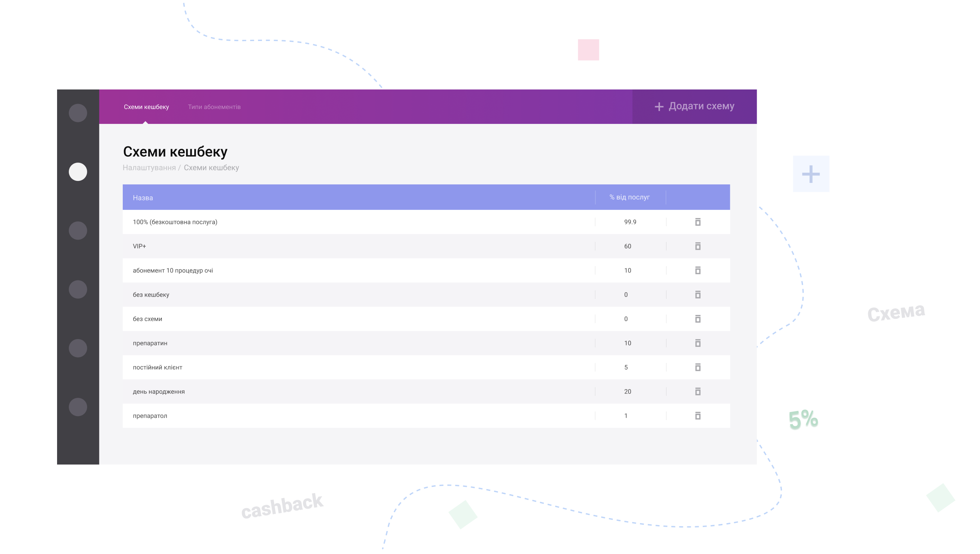
Task: Select the white active sidebar circle
Action: point(78,172)
